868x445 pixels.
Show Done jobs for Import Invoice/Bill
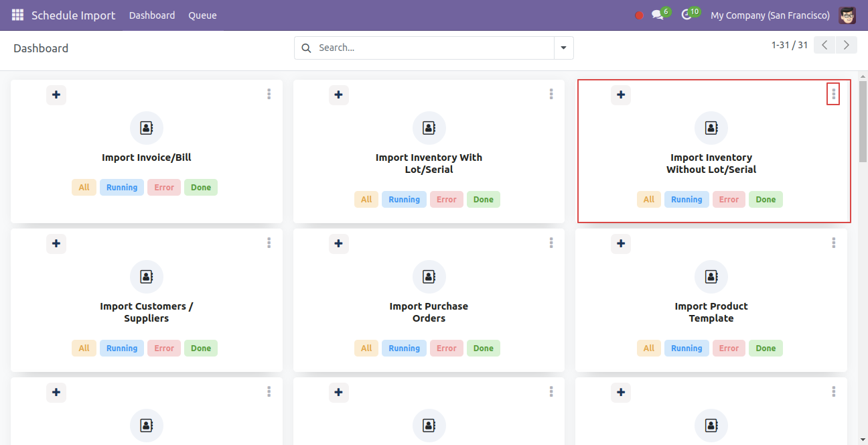[201, 188]
